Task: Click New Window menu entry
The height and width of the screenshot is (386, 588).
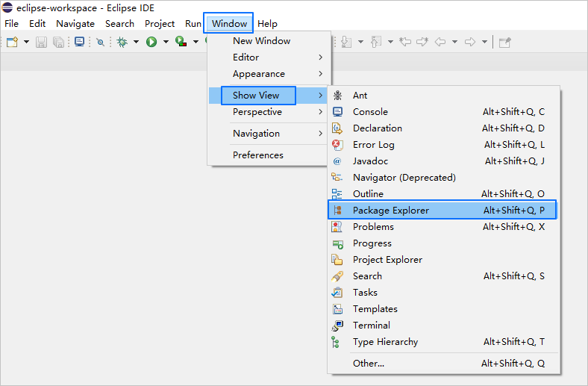Action: [x=261, y=41]
